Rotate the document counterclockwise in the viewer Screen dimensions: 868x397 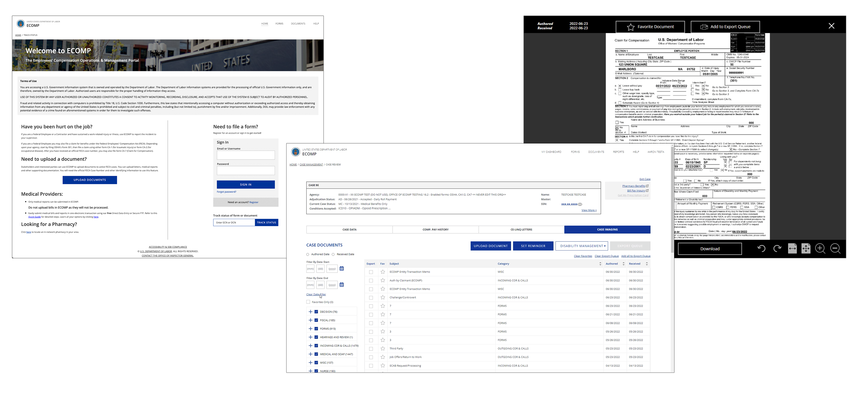761,248
